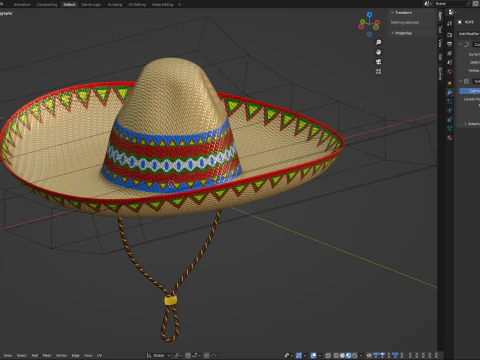Open the pivot point dropdown
Viewport: 480px width, 360px height.
[x=177, y=355]
